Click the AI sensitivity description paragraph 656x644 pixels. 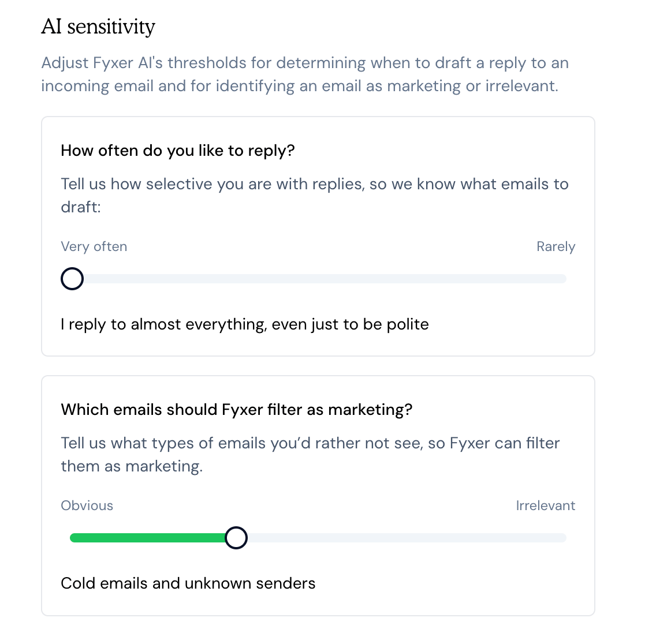coord(304,74)
